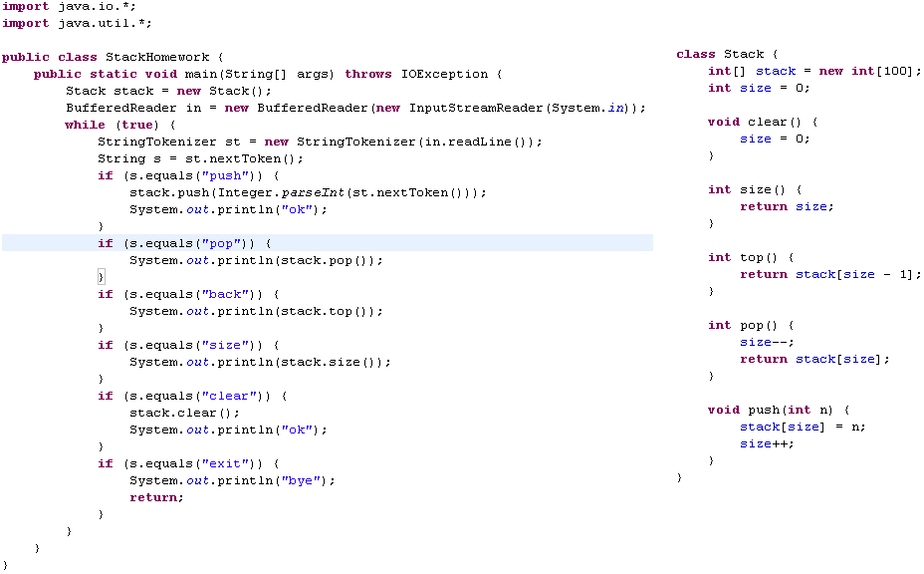This screenshot has width=924, height=574.
Task: Click the line if (s.equals("clear")) {
Action: point(193,396)
